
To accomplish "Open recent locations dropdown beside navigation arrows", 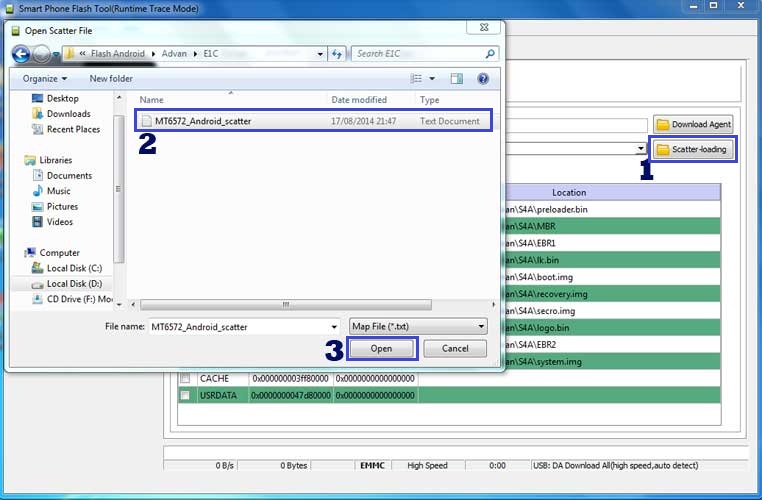I will pos(56,54).
